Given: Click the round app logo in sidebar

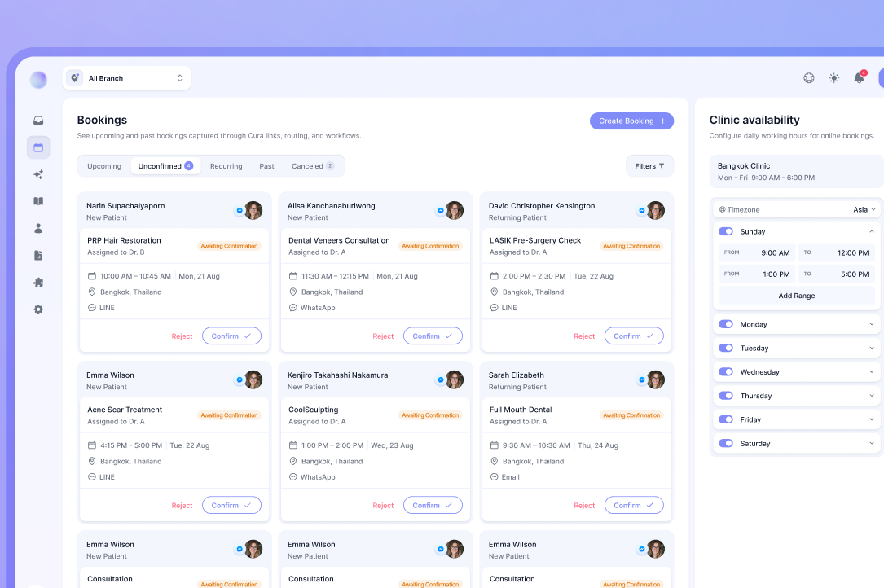Looking at the screenshot, I should (x=38, y=80).
